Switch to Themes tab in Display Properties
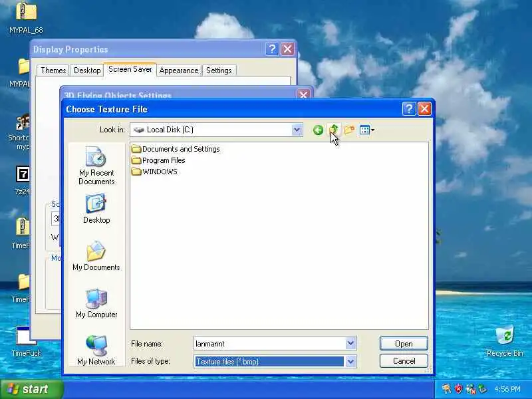 [x=53, y=70]
